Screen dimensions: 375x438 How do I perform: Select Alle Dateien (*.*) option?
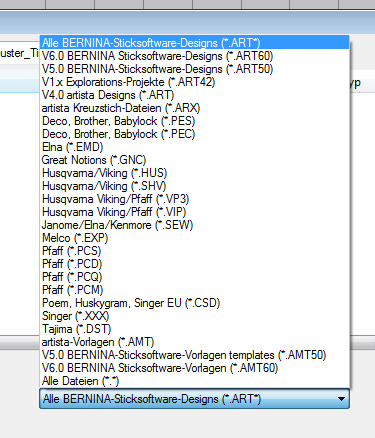tap(195, 381)
